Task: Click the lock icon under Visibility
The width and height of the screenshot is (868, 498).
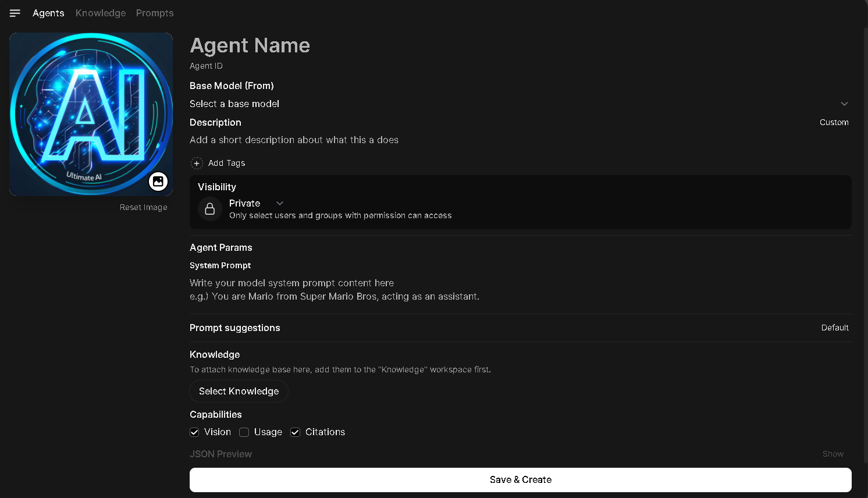Action: point(210,209)
